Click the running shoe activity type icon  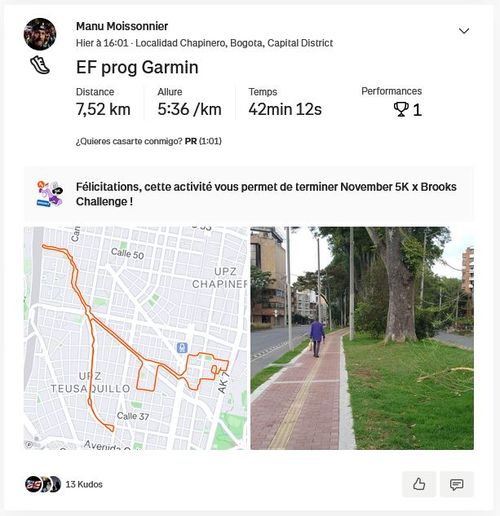coord(40,65)
